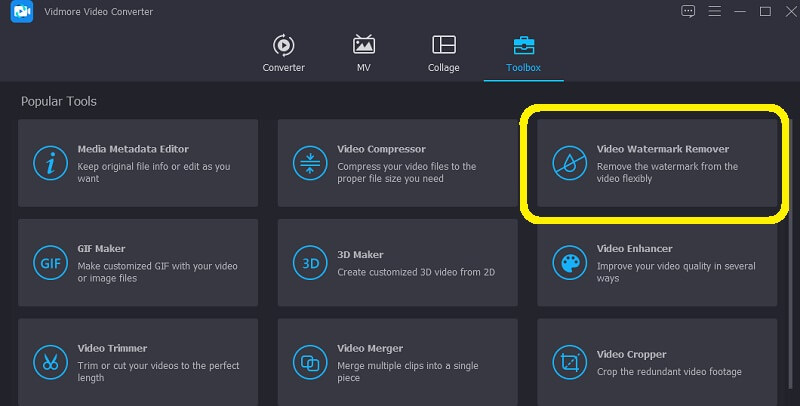Click 'Compress your video files' description
The width and height of the screenshot is (800, 406).
pyautogui.click(x=407, y=172)
